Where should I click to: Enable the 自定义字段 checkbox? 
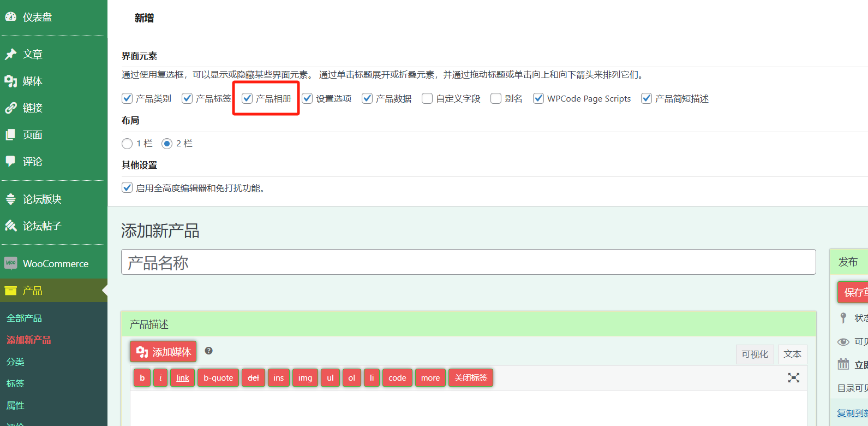pos(427,98)
